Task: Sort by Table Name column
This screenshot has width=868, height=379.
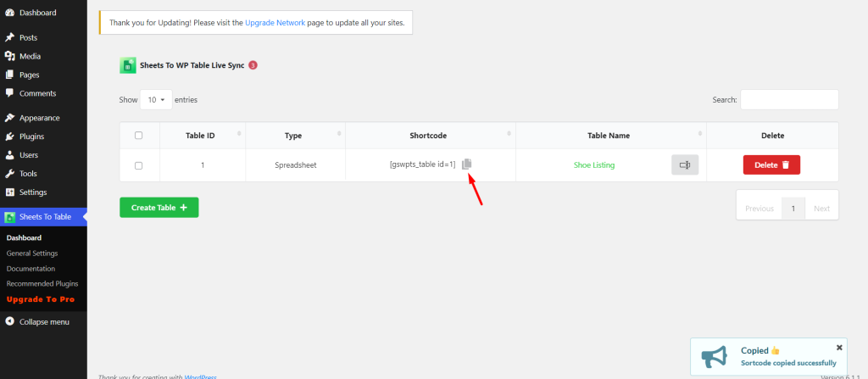Action: click(x=611, y=135)
